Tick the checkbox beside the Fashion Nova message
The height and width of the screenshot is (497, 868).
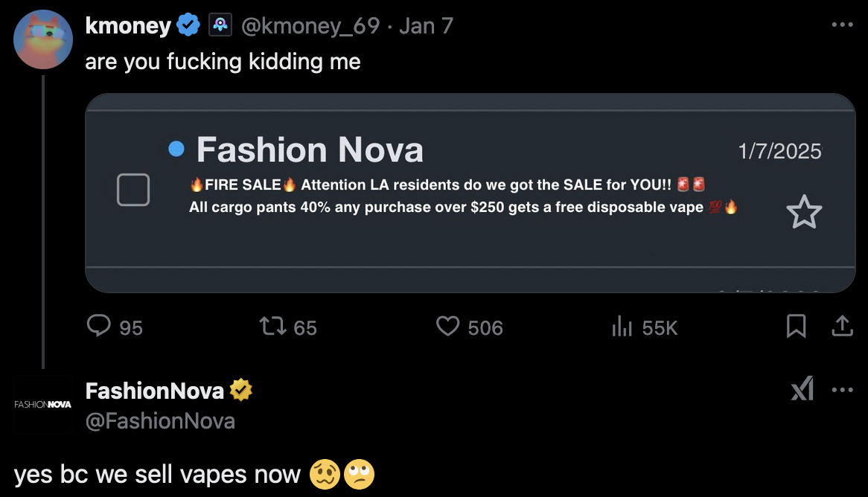(133, 190)
